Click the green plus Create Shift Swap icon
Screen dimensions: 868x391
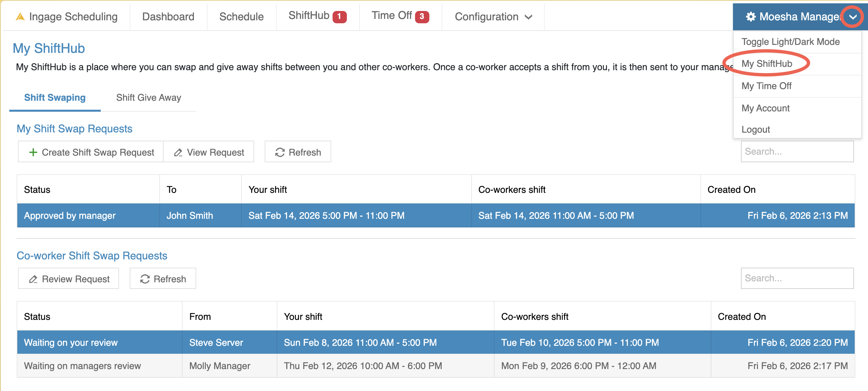tap(33, 152)
